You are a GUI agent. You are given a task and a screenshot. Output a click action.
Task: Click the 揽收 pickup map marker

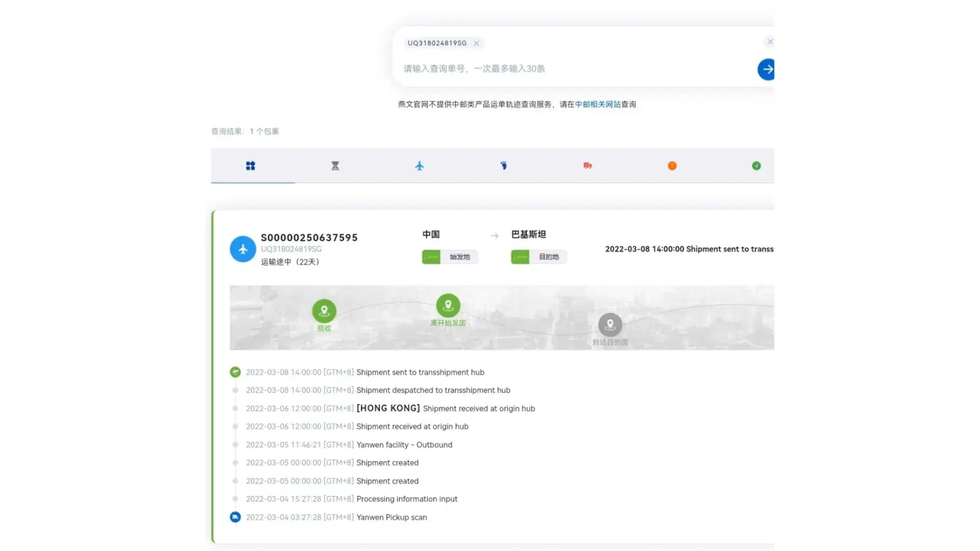pos(324,311)
